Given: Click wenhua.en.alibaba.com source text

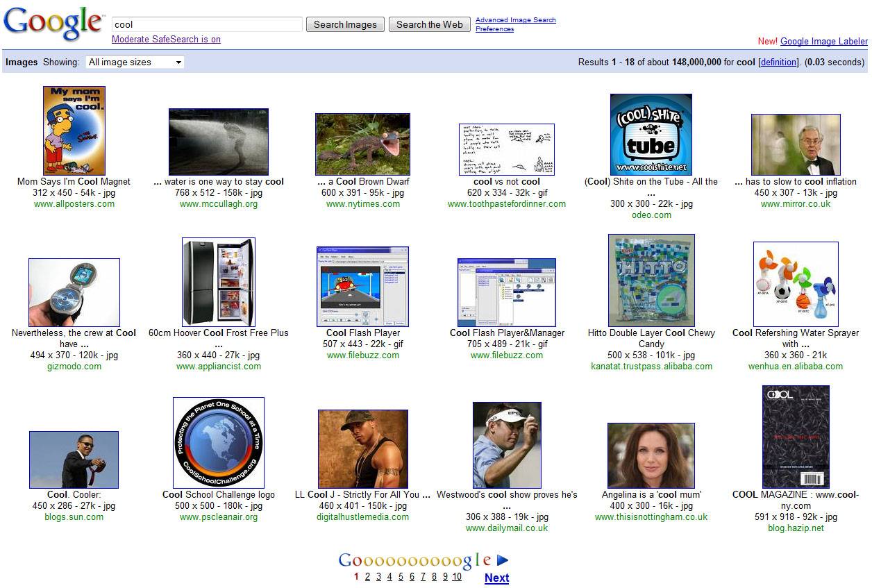Looking at the screenshot, I should (796, 367).
